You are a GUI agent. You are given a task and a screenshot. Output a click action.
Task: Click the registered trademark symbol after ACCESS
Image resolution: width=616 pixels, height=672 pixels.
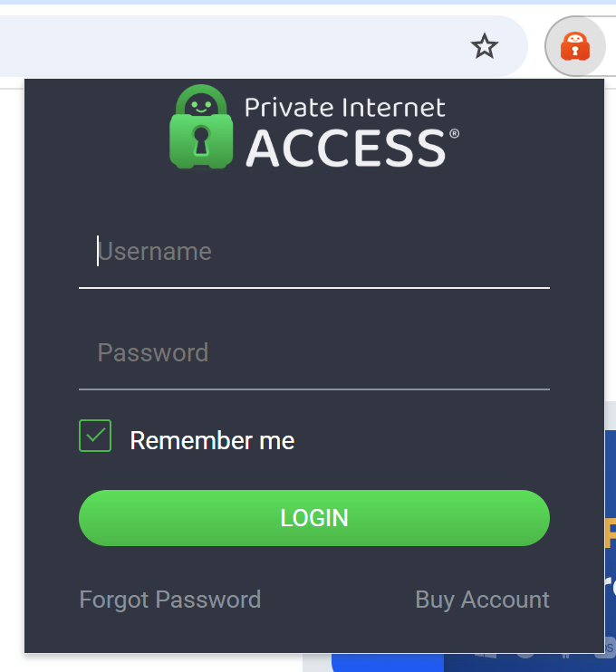[x=454, y=134]
